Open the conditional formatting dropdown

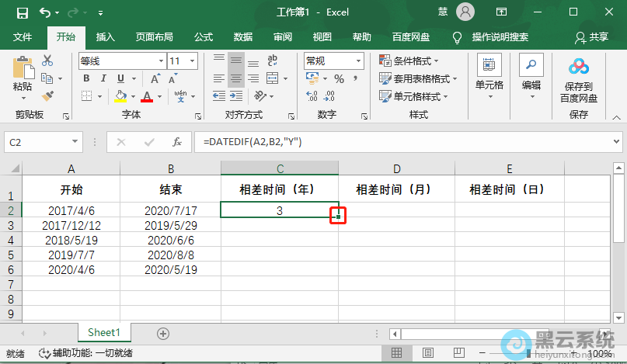[x=409, y=61]
